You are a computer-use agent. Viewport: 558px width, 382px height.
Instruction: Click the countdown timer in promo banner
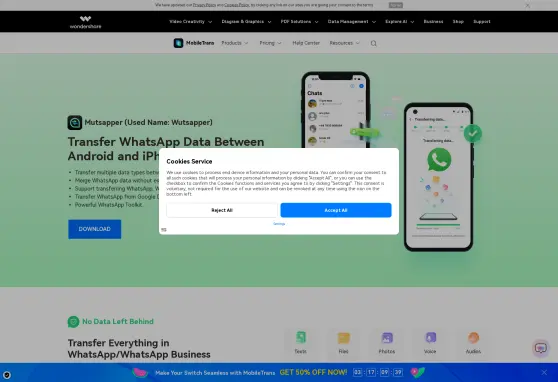point(378,372)
